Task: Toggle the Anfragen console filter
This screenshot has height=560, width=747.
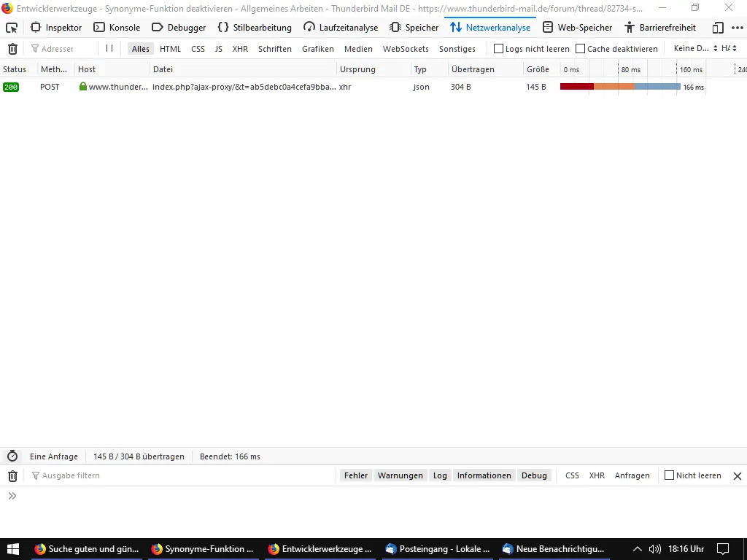Action: tap(632, 475)
